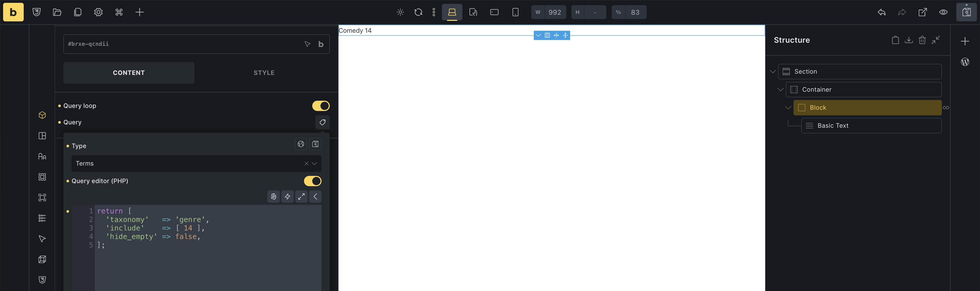Click the Comedy 14 text on canvas
Image resolution: width=980 pixels, height=291 pixels.
pos(355,30)
